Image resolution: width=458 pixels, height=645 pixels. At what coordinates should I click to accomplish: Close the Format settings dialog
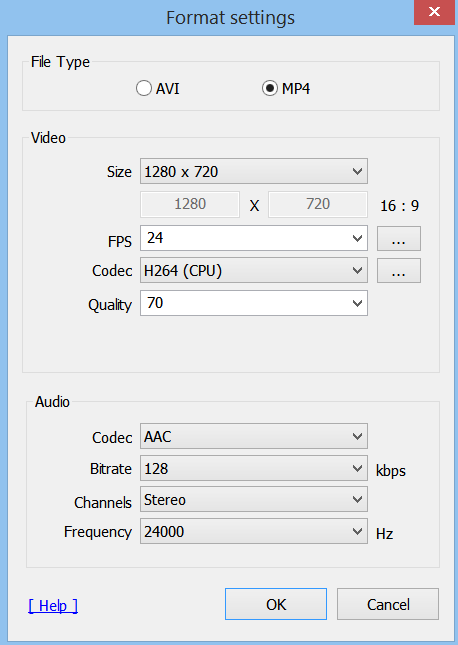(x=435, y=12)
